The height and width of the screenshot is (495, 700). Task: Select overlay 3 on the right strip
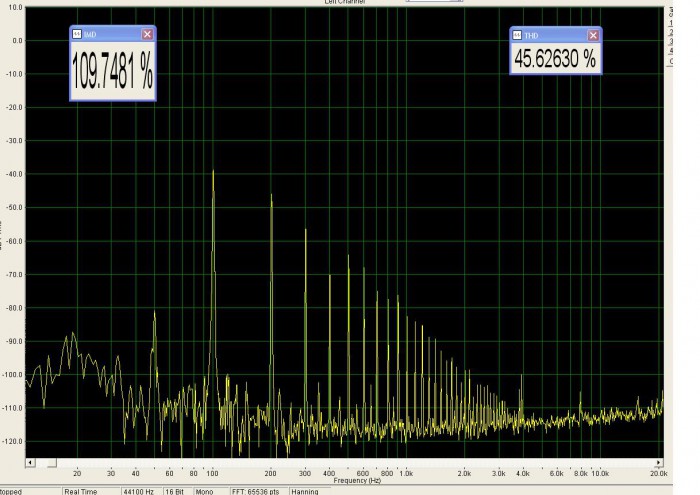[x=671, y=42]
